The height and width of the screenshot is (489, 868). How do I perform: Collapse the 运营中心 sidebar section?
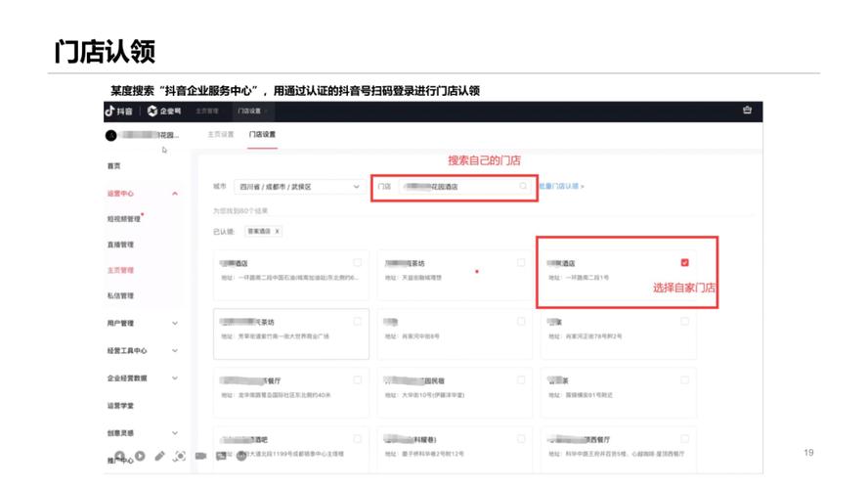coord(175,194)
